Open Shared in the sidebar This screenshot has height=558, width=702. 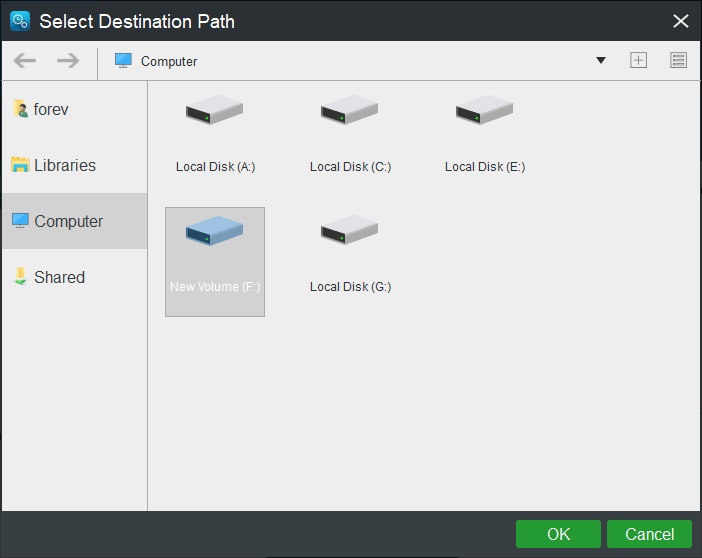tap(74, 277)
